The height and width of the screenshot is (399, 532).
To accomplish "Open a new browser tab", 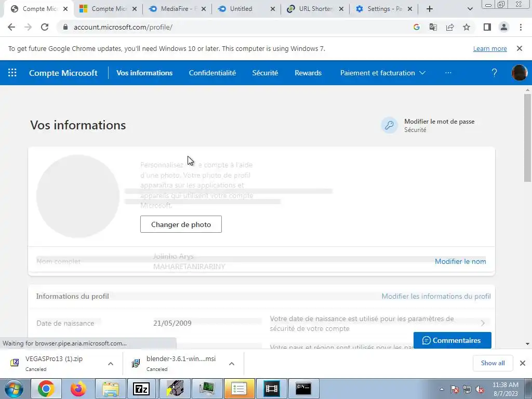I will 430,9.
